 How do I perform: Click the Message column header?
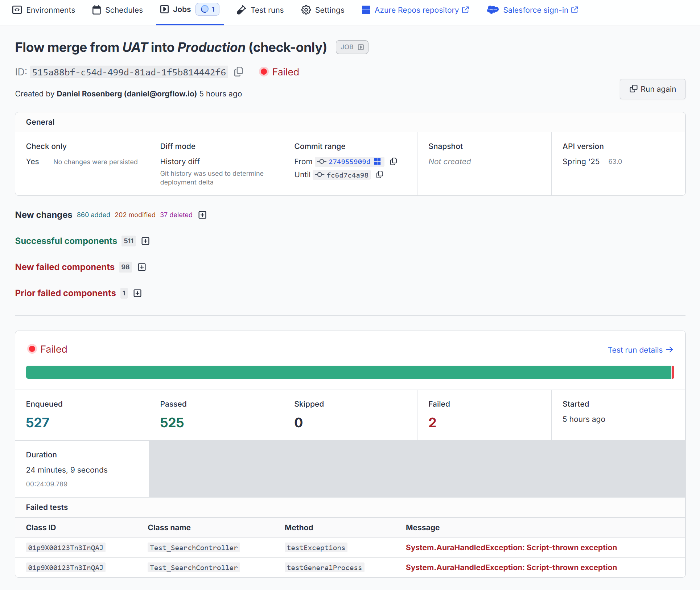point(423,528)
